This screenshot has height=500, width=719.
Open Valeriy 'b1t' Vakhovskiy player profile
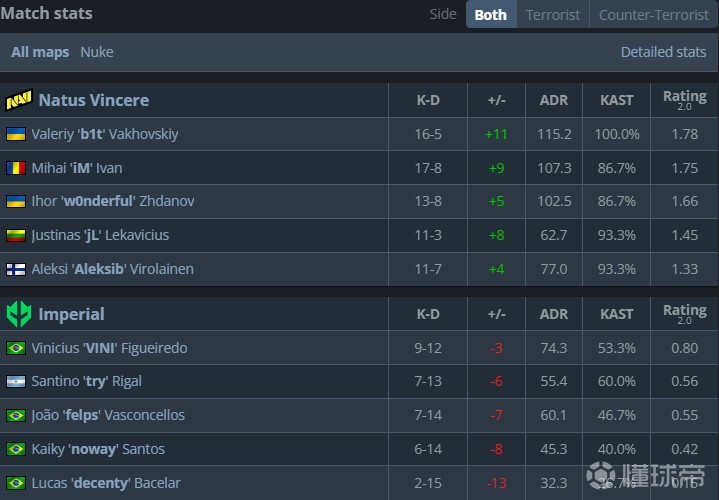[x=105, y=134]
